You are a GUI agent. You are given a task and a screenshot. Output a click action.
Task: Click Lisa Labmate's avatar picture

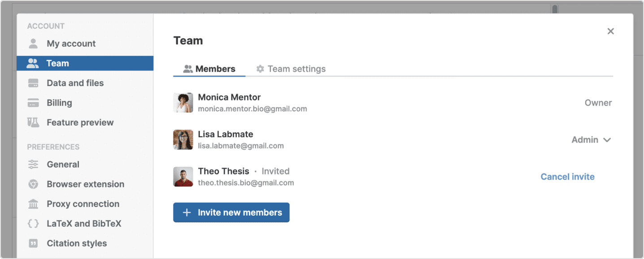[x=183, y=140]
